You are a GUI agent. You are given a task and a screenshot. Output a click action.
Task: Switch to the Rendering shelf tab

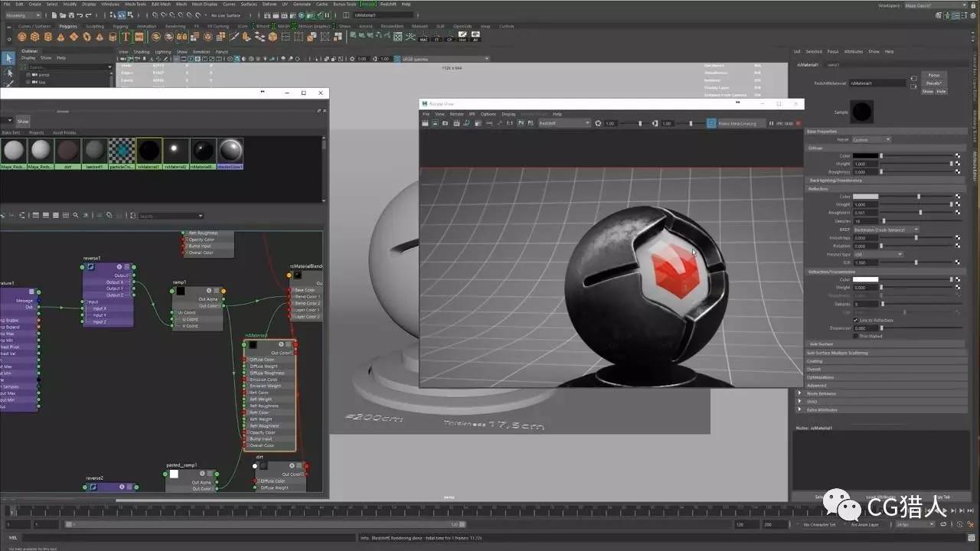coord(175,26)
